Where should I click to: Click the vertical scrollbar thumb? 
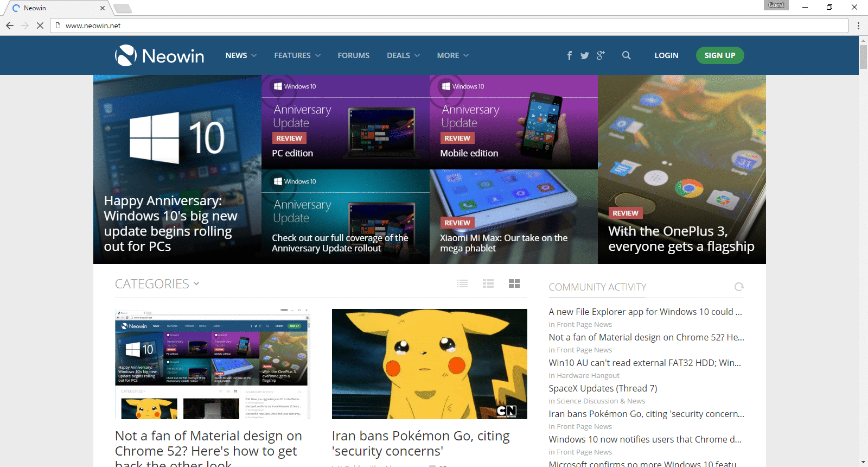click(863, 57)
